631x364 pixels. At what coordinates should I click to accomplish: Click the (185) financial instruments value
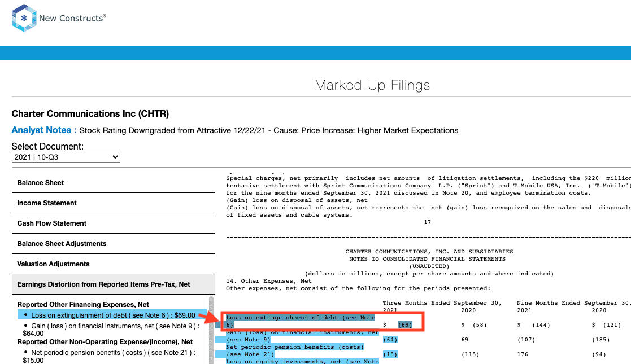[x=601, y=340]
